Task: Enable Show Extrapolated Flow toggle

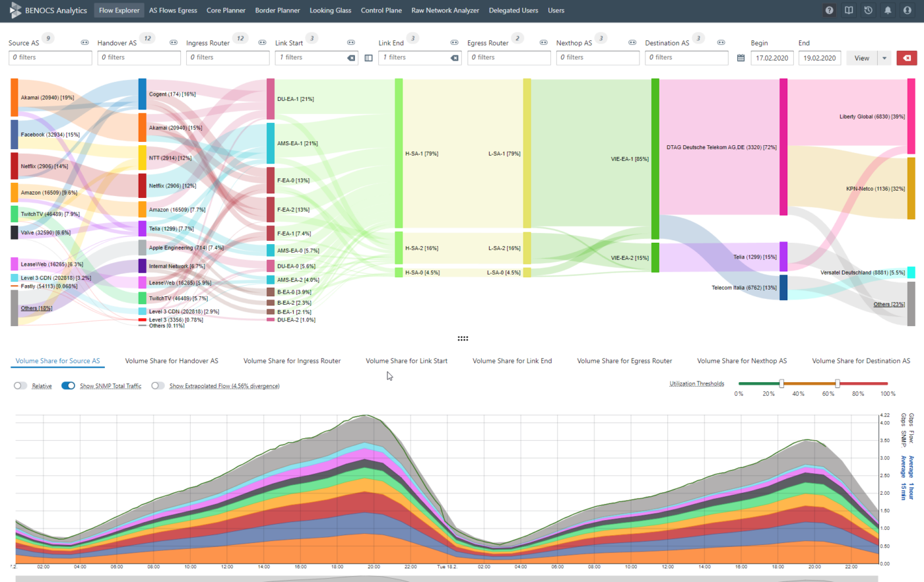Action: [x=158, y=385]
